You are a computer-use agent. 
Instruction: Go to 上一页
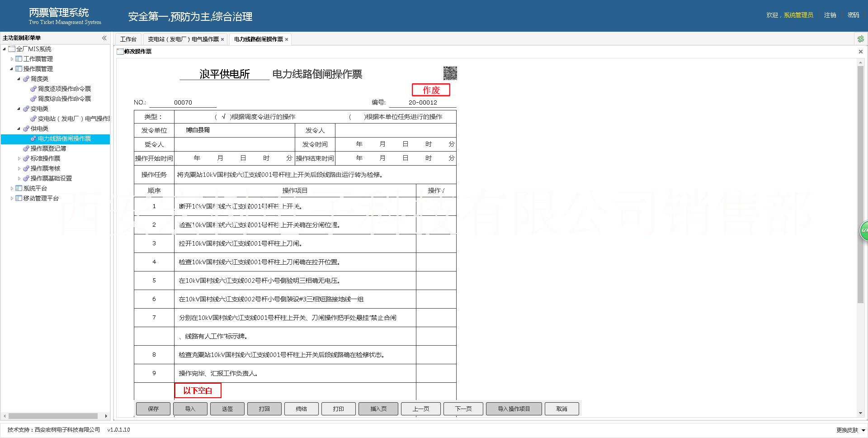click(x=421, y=409)
